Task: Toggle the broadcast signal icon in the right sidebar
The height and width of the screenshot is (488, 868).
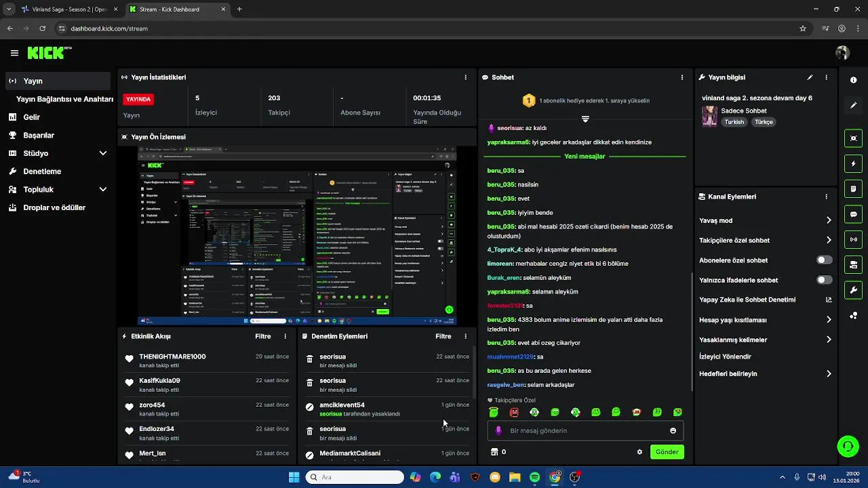Action: (x=853, y=239)
